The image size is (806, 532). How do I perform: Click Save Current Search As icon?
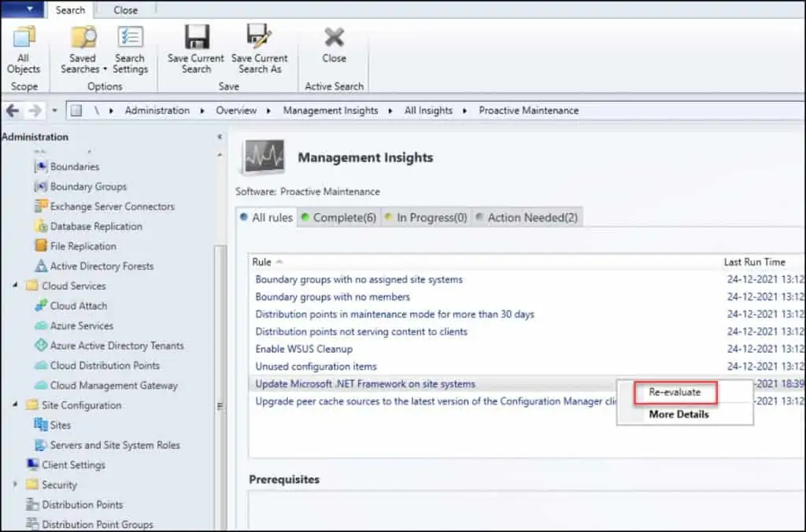coord(260,37)
